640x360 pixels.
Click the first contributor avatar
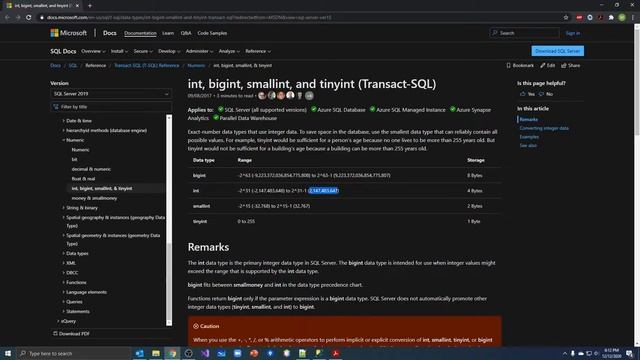tap(262, 96)
